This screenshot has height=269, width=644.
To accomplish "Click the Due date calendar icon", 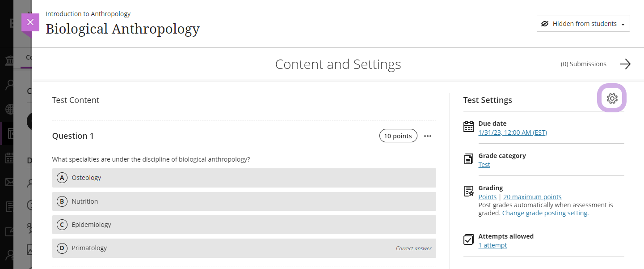I will [x=468, y=127].
